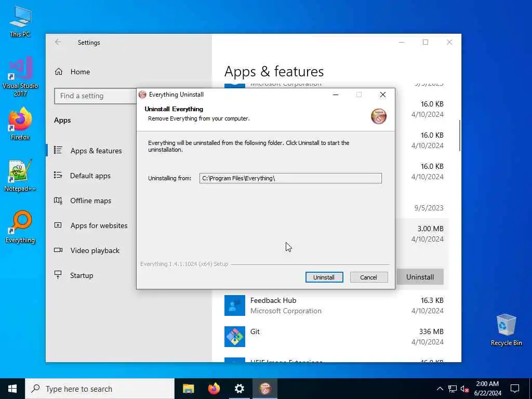Click the taskbar search box

[100, 389]
